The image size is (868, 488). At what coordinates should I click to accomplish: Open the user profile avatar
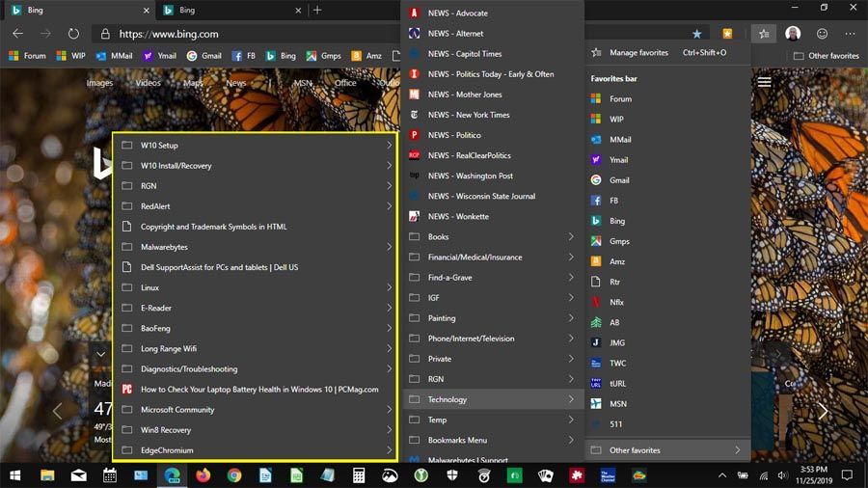(793, 34)
